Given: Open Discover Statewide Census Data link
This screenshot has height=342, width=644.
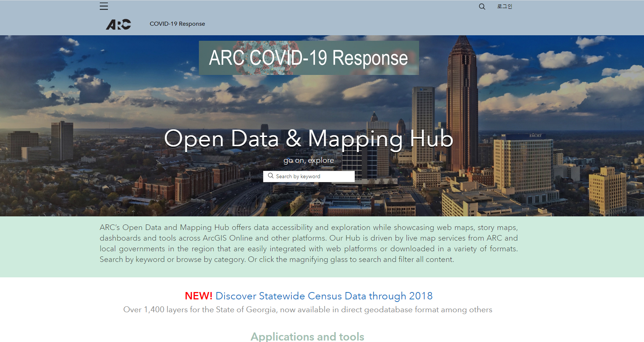Looking at the screenshot, I should [324, 296].
